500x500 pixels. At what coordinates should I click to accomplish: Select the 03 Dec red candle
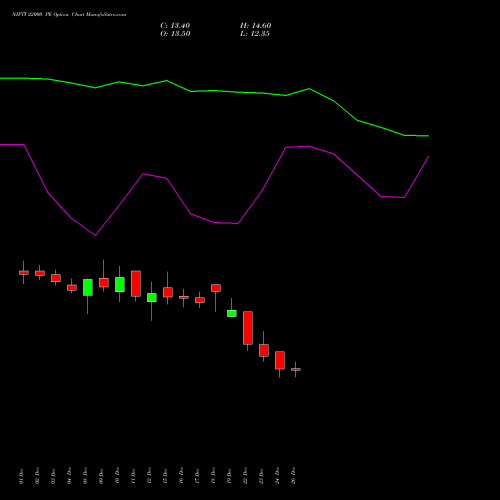tap(56, 278)
